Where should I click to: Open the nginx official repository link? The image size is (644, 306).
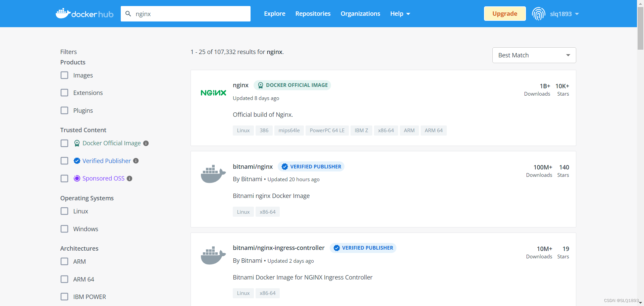(240, 85)
